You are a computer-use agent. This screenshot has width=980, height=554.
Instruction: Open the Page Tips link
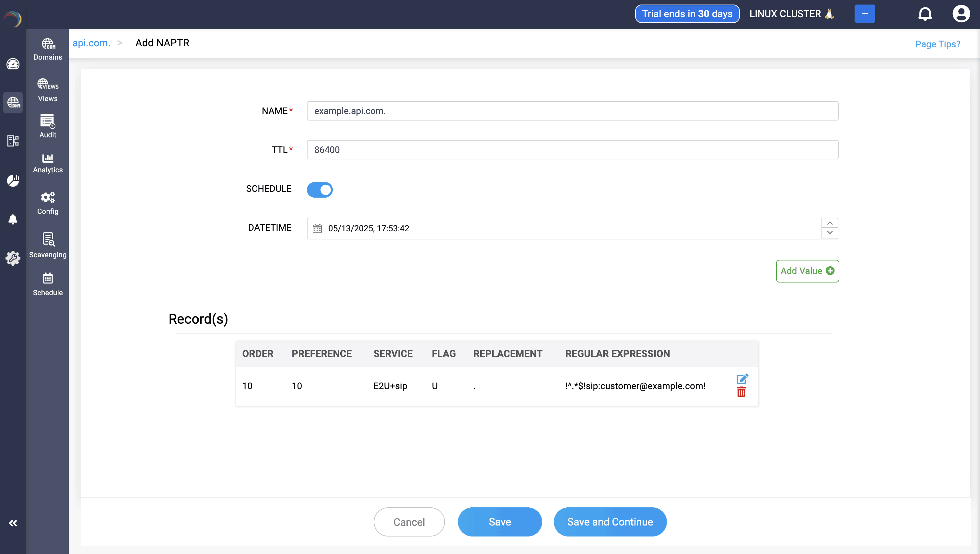coord(937,44)
